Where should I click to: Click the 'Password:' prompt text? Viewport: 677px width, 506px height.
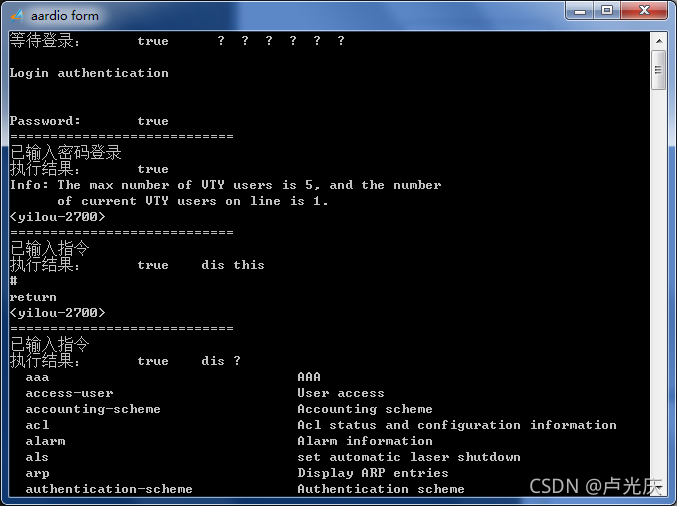coord(45,121)
